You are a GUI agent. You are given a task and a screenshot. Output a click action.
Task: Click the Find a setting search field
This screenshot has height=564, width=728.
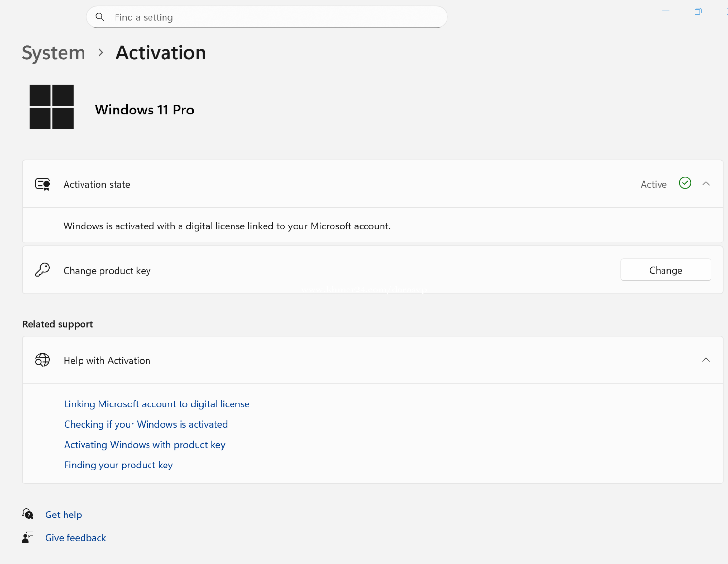272,17
